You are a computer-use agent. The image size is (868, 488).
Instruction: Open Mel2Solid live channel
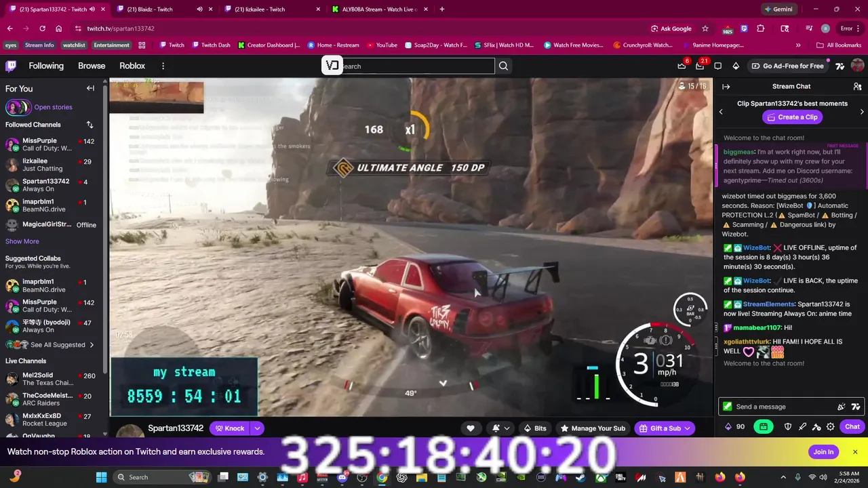(50, 379)
